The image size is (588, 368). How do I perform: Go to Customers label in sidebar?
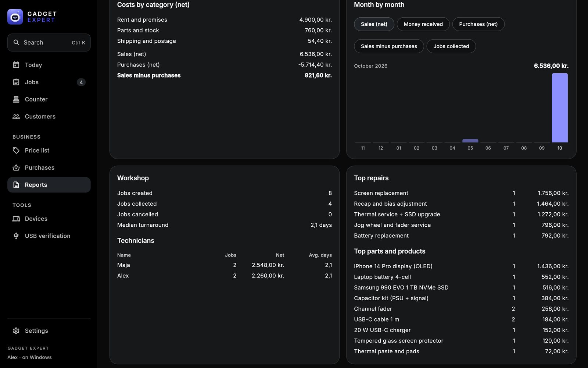point(40,116)
